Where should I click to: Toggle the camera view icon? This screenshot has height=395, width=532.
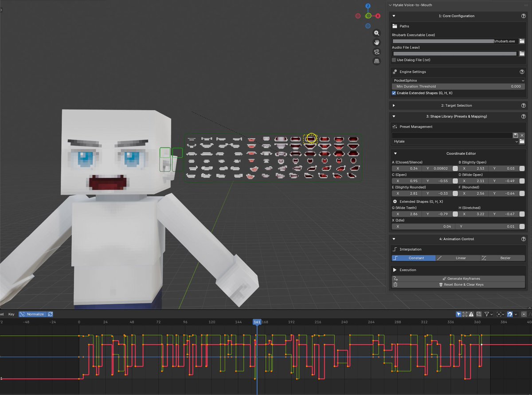point(376,52)
